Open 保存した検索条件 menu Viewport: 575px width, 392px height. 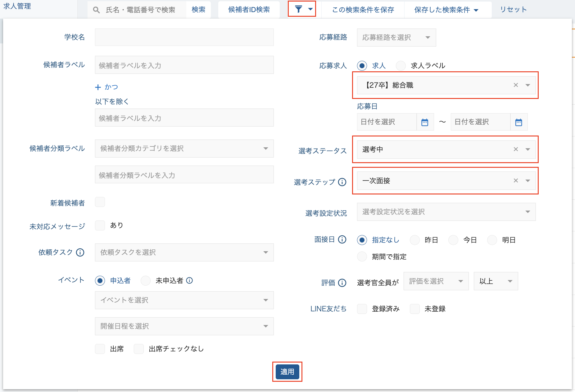click(446, 10)
